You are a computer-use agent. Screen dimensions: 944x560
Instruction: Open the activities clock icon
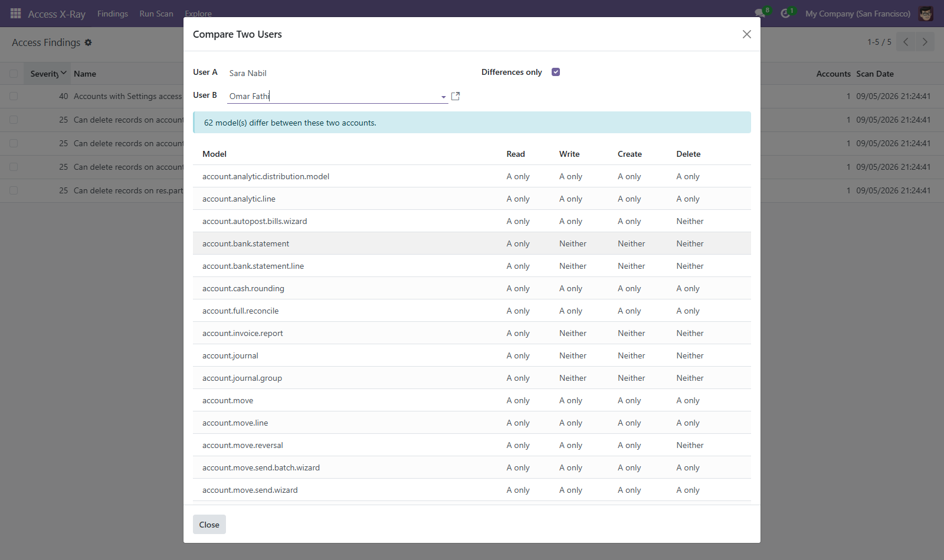[x=785, y=13]
